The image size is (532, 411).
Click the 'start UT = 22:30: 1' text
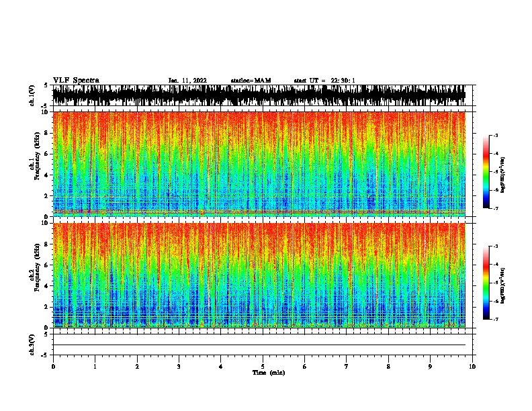(x=324, y=81)
